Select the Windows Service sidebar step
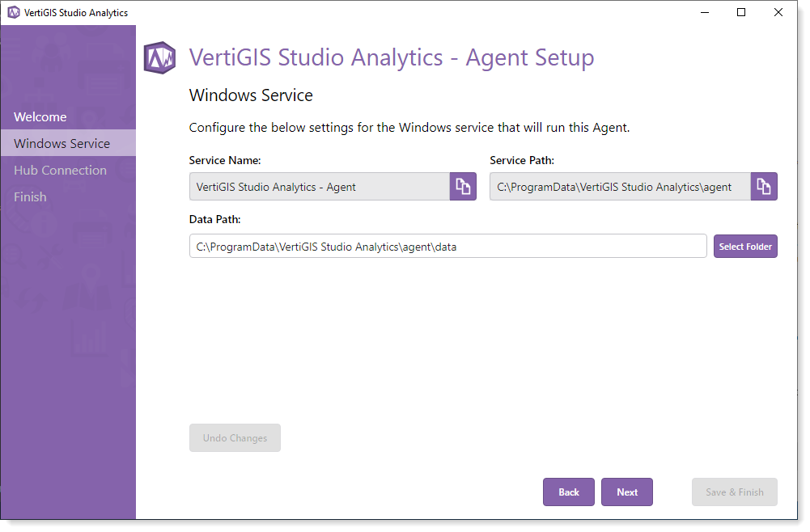Viewport: 810px width, 532px height. point(62,144)
